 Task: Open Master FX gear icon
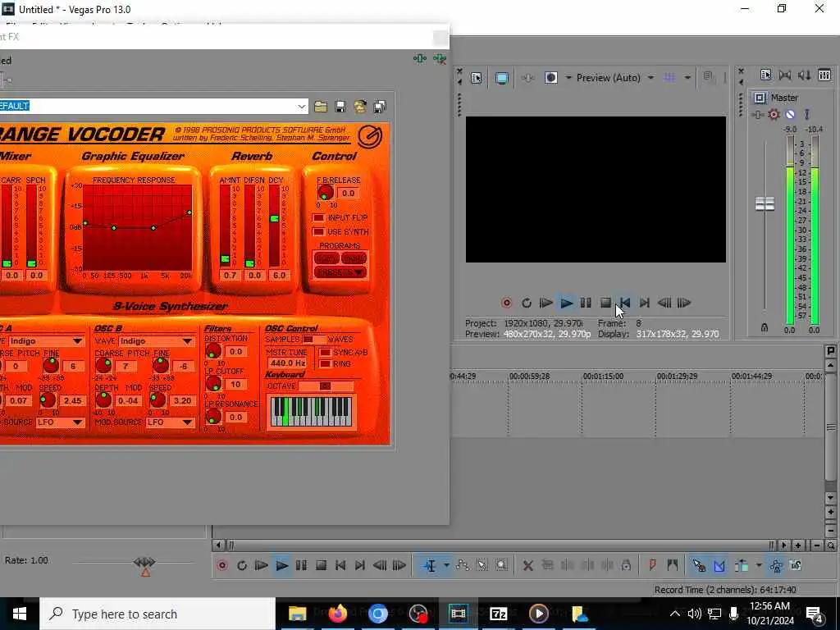coord(774,114)
